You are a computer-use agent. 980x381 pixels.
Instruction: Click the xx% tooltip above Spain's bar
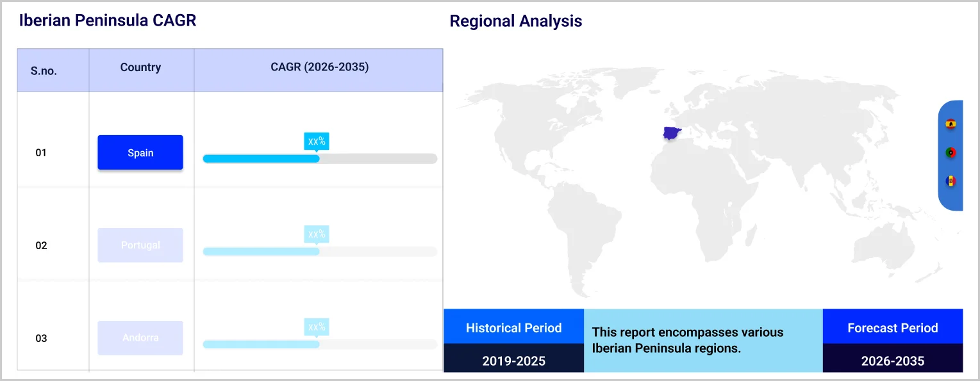pos(317,141)
